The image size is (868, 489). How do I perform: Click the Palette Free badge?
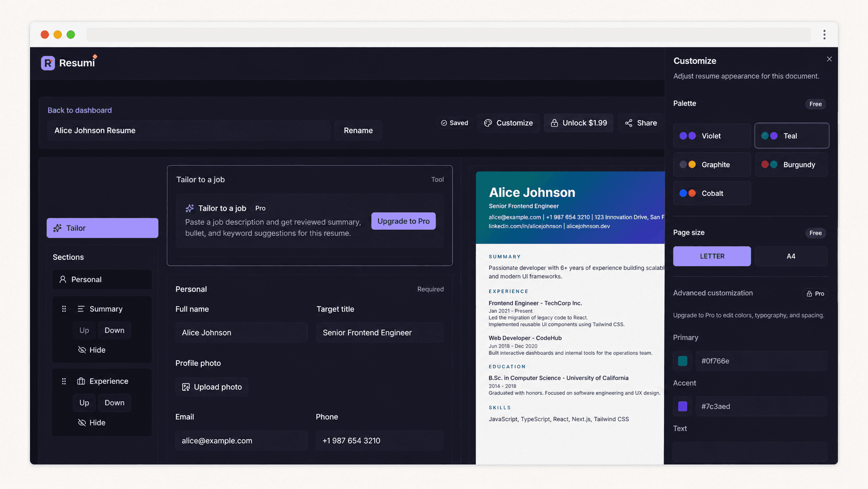tap(816, 104)
